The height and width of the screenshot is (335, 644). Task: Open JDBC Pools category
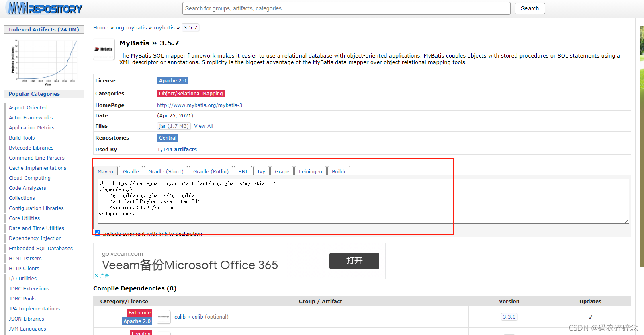(x=22, y=298)
